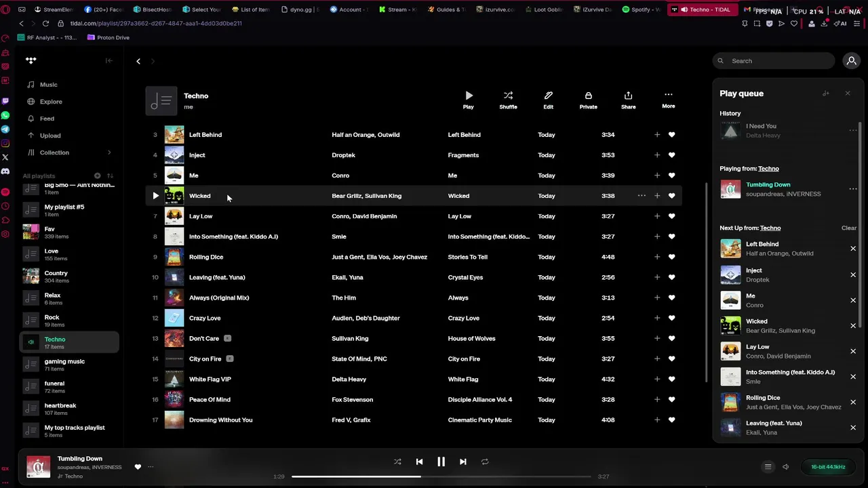Viewport: 868px width, 488px height.
Task: Remove Wicked from the queue
Action: pos(853,326)
